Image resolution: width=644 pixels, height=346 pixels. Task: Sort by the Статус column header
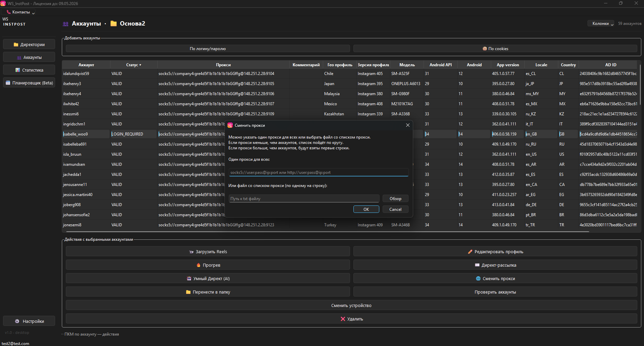pos(133,65)
